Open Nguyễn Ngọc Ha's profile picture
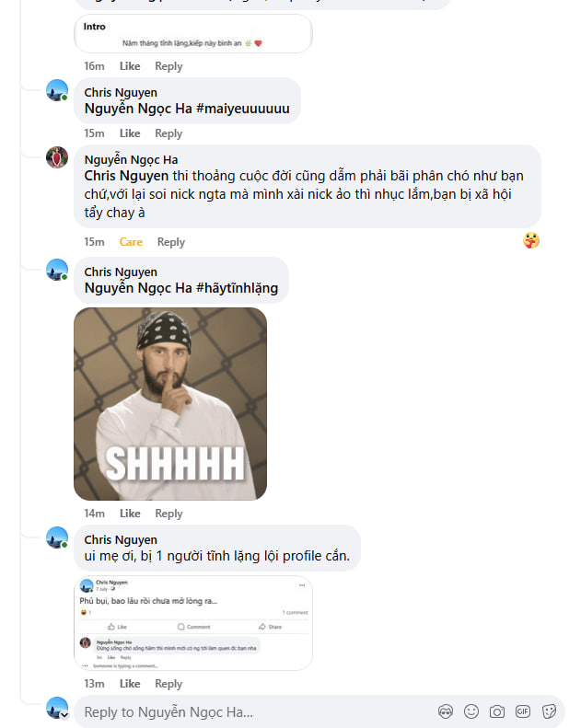This screenshot has height=728, width=569. click(57, 156)
